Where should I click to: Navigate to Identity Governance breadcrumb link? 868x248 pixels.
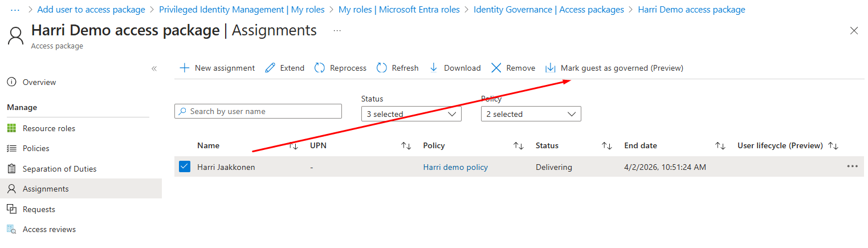[x=548, y=10]
